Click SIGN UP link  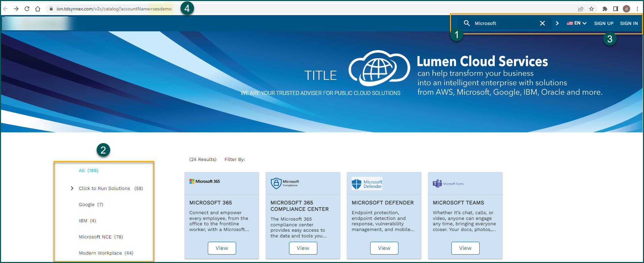pyautogui.click(x=604, y=23)
